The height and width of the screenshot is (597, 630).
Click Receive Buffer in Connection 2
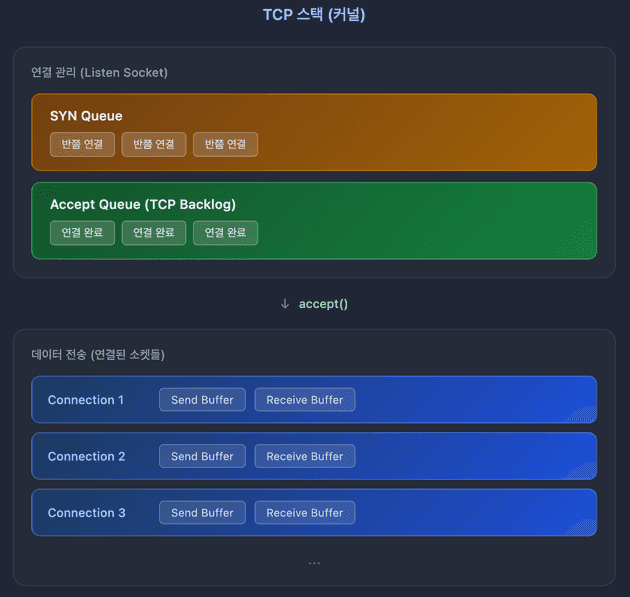point(304,456)
